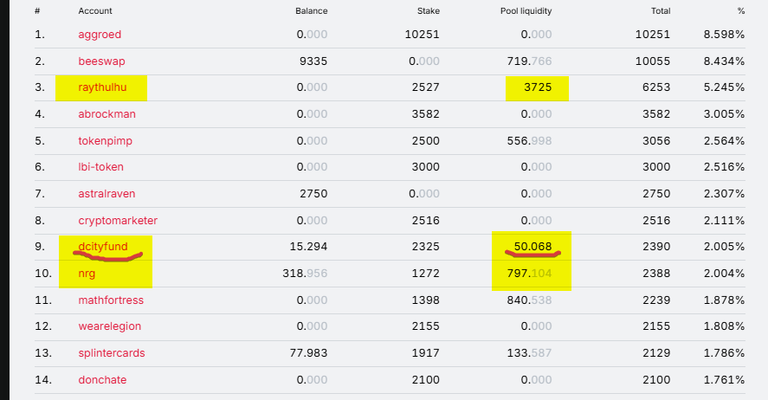Click the Account column header
The image size is (768, 400).
point(95,11)
